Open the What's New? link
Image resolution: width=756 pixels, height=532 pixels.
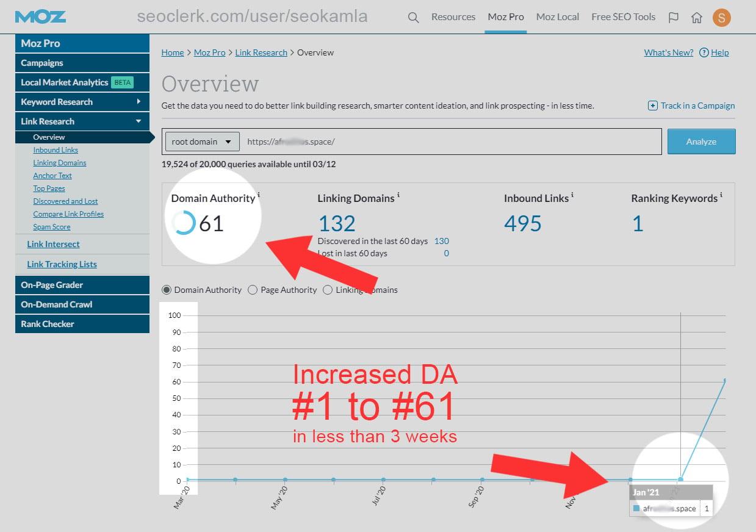(x=668, y=52)
